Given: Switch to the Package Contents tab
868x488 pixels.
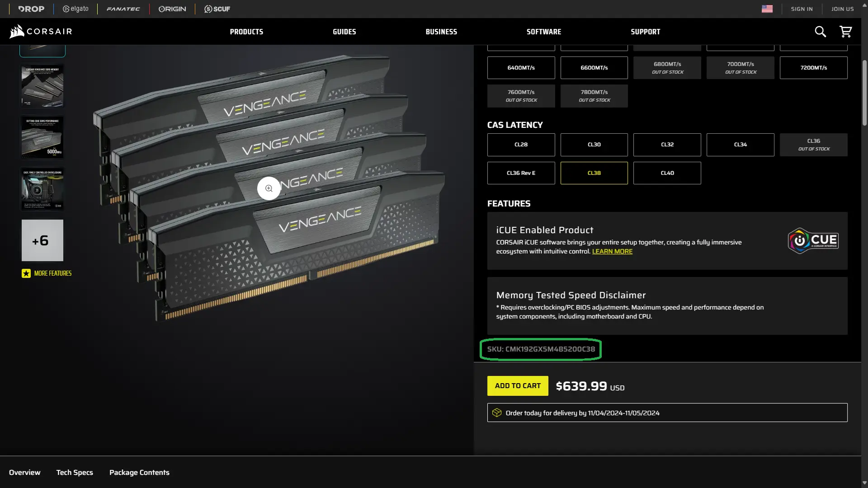Looking at the screenshot, I should pyautogui.click(x=139, y=472).
